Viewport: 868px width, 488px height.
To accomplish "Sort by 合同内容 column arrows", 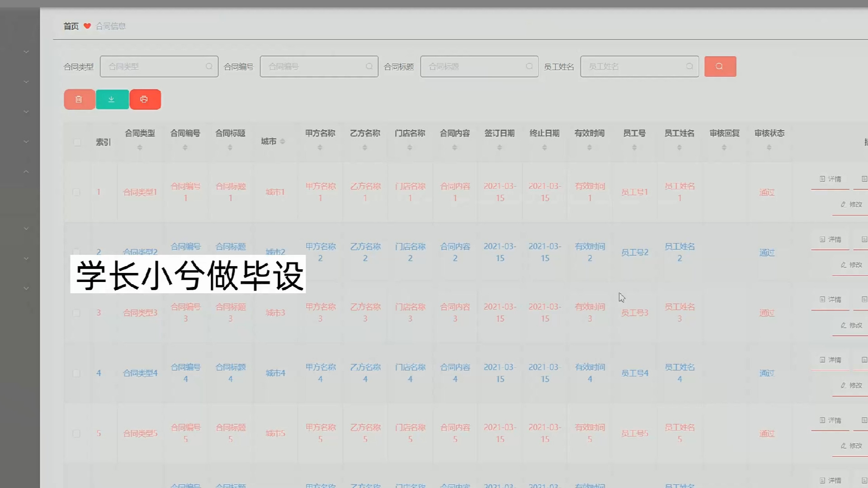I will click(x=454, y=147).
